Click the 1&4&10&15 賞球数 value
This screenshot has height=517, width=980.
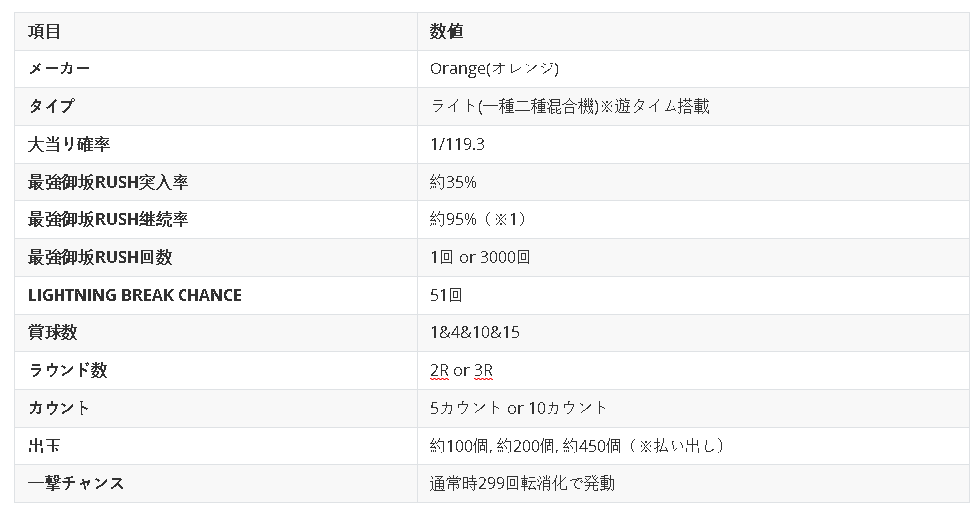point(475,332)
